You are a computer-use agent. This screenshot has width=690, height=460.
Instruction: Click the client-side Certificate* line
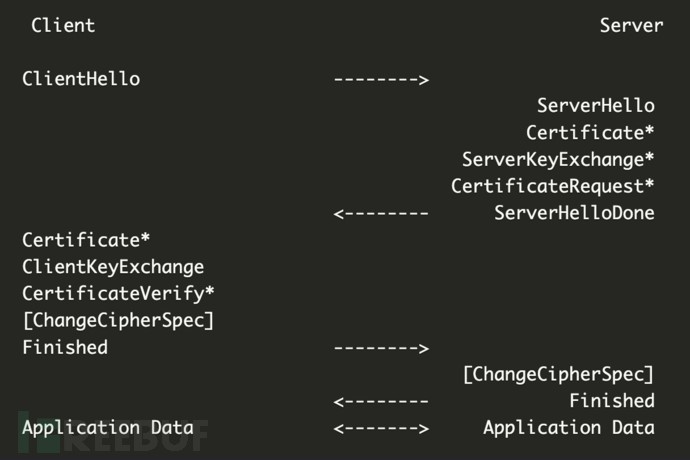coord(87,240)
